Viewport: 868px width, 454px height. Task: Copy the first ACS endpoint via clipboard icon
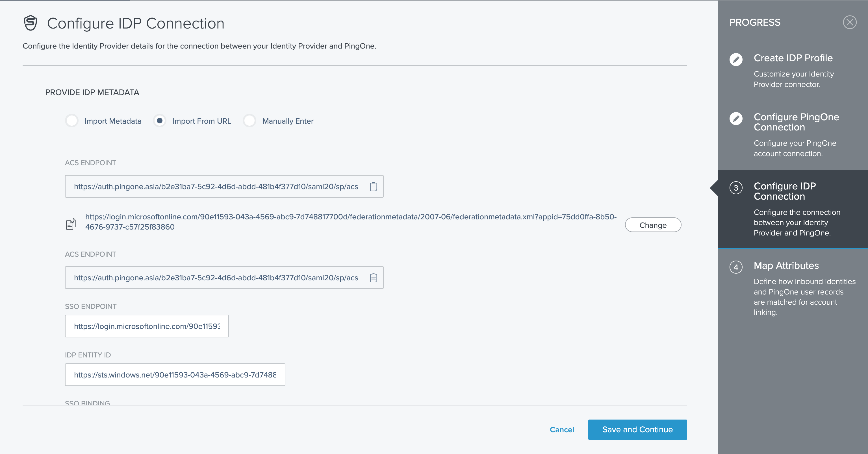pyautogui.click(x=373, y=187)
